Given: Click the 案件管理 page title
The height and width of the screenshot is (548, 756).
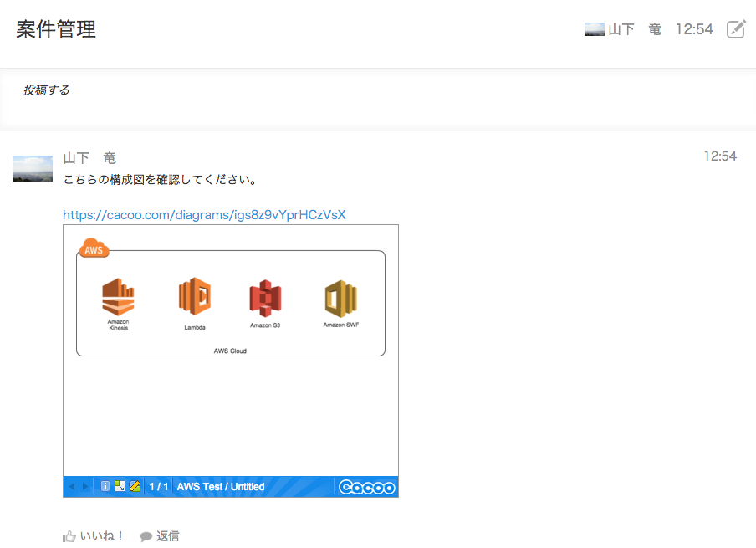Looking at the screenshot, I should click(56, 29).
